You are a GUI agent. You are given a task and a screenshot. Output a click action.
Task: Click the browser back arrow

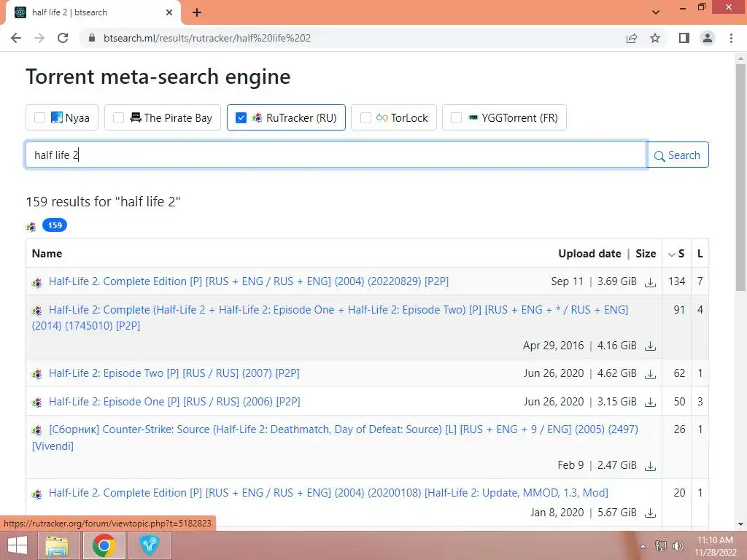coord(16,38)
